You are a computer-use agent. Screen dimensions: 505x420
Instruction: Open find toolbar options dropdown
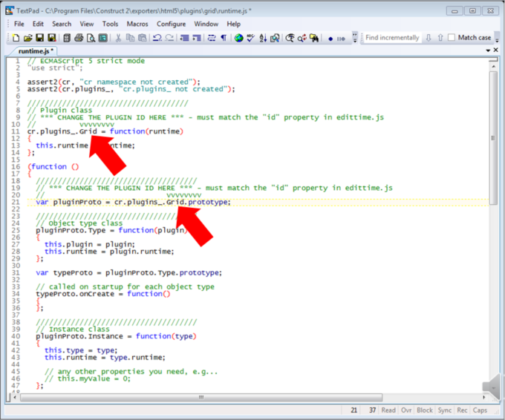497,41
